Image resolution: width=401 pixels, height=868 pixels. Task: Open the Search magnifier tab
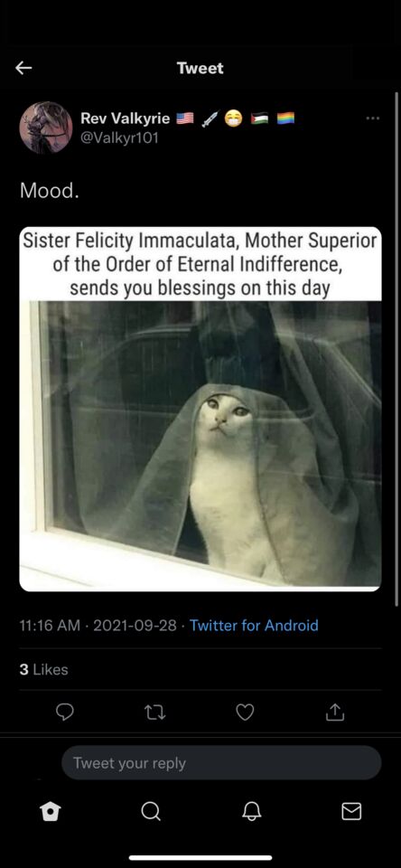[151, 812]
